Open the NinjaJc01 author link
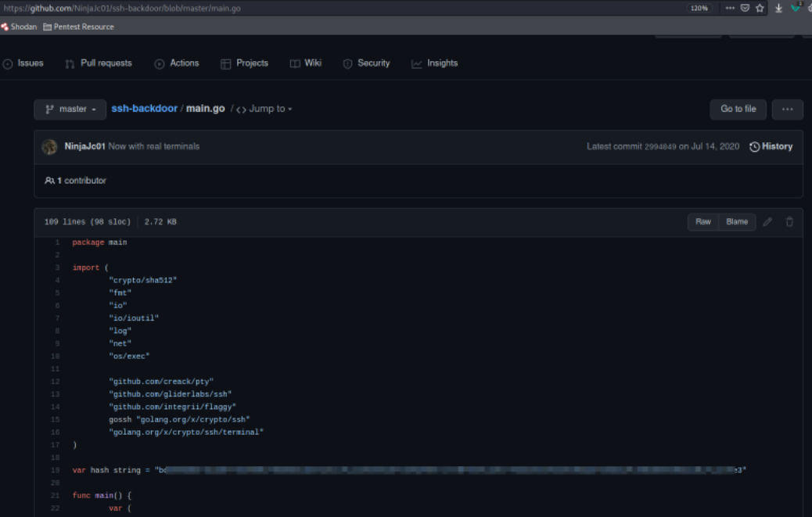 point(85,146)
